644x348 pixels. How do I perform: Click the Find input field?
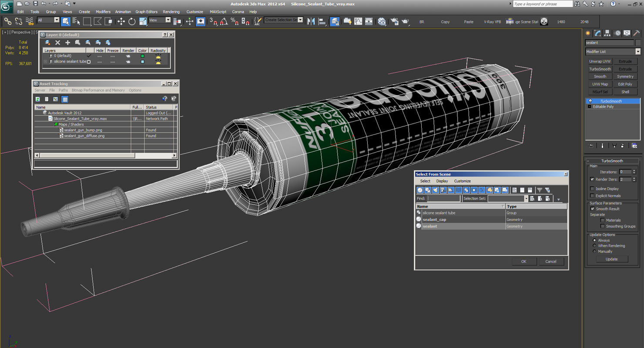443,198
